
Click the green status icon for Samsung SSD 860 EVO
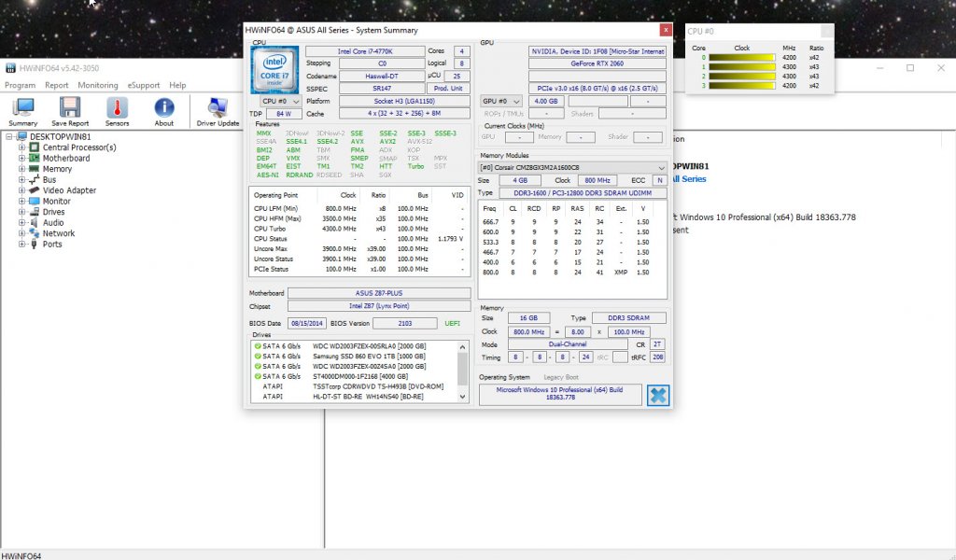coord(258,356)
